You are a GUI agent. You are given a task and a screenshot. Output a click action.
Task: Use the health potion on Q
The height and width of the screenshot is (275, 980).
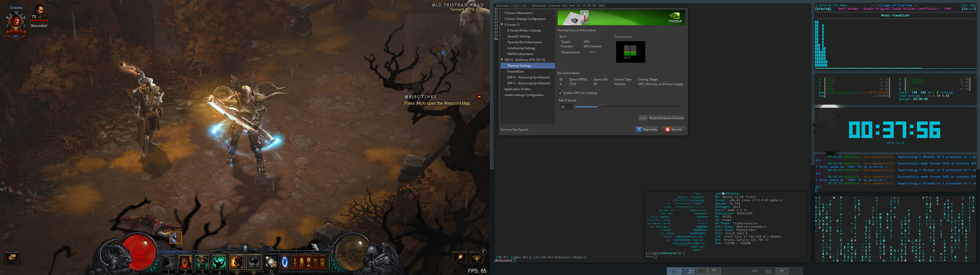271,262
